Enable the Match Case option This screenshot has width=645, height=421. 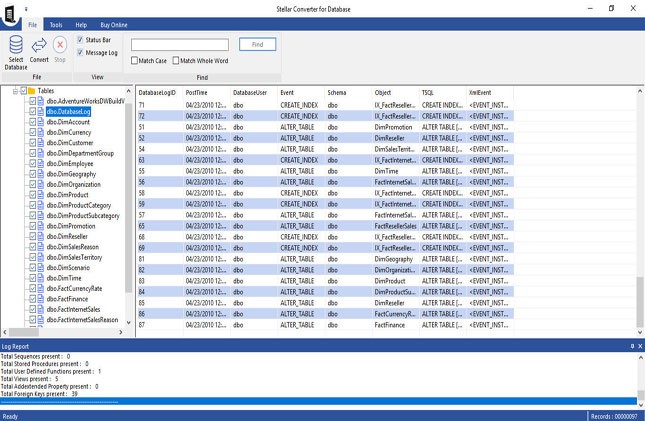coord(136,61)
